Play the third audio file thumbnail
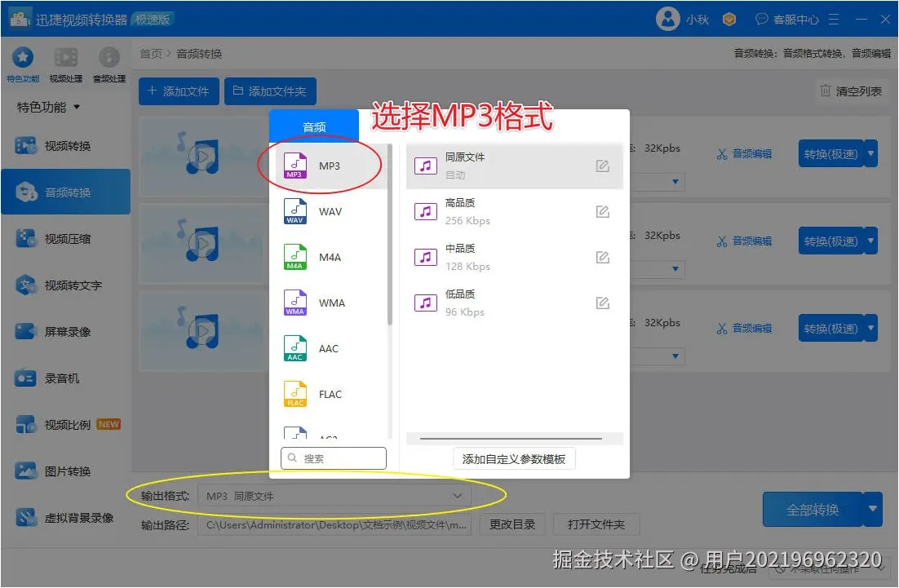 click(x=202, y=330)
